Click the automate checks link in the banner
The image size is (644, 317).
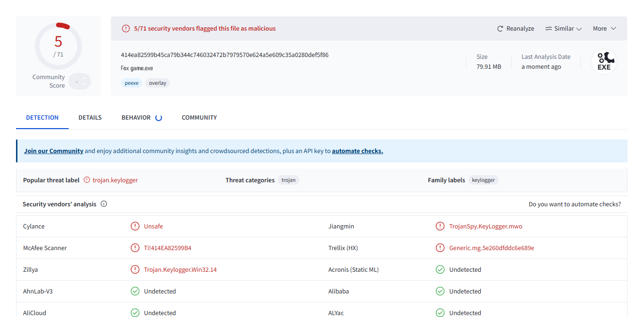pyautogui.click(x=357, y=151)
